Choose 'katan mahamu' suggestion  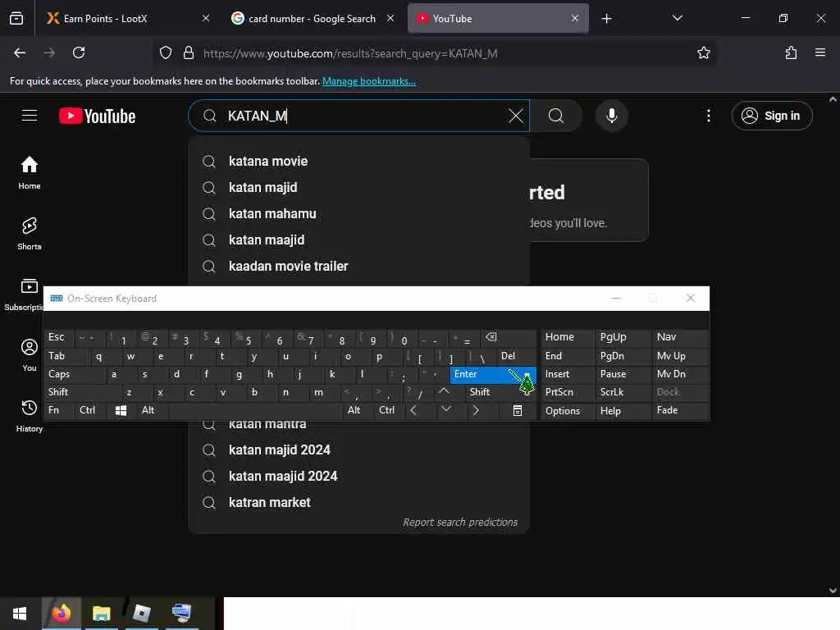tap(358, 214)
